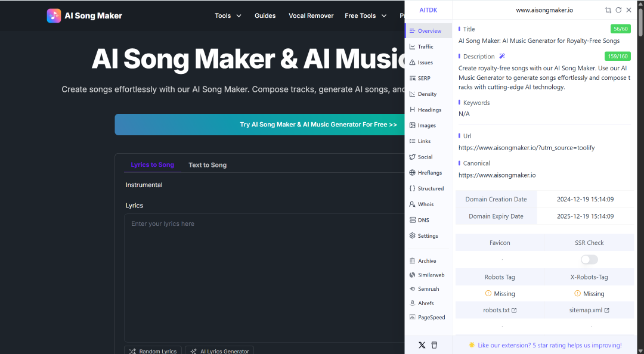Click the AI Song Maker logo icon
Viewport: 644px width, 354px height.
pos(54,15)
